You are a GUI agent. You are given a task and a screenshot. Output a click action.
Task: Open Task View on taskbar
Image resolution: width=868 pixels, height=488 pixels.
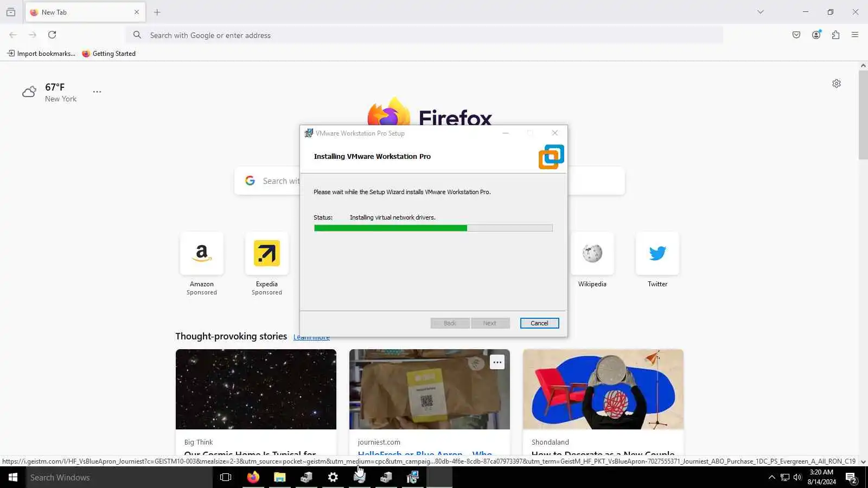pos(226,477)
